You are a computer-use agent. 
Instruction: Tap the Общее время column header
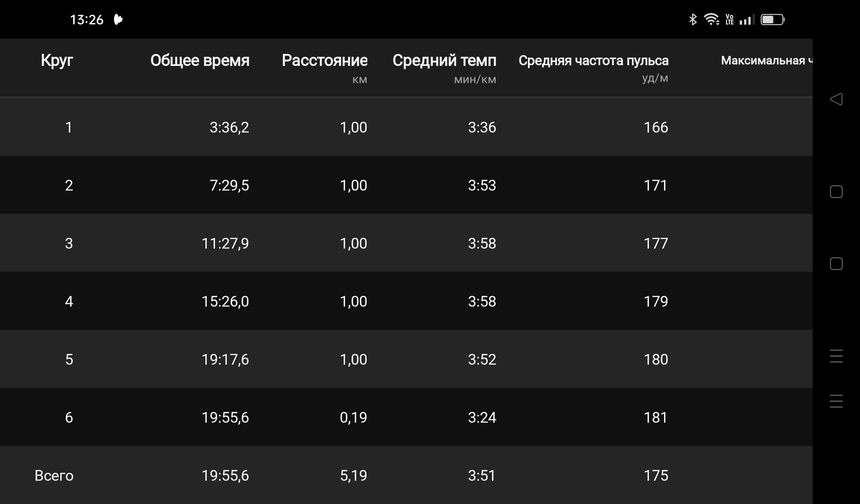click(200, 61)
